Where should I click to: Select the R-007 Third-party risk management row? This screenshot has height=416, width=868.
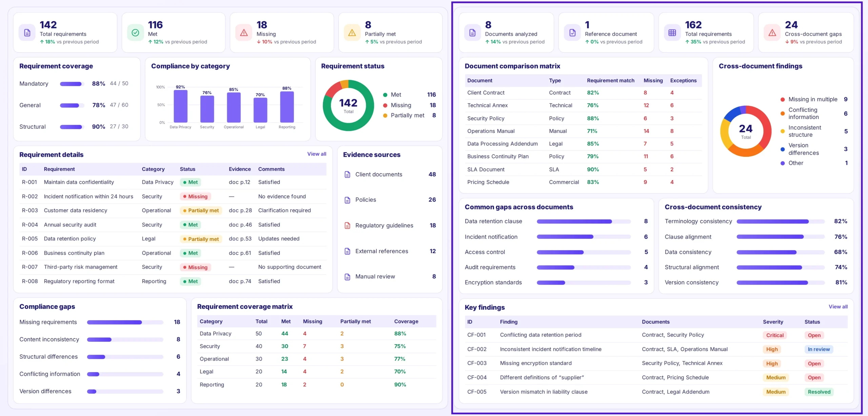[173, 267]
